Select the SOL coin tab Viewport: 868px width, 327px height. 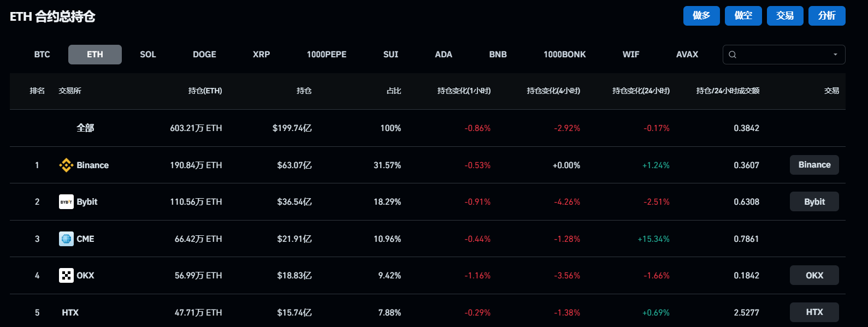pos(148,55)
